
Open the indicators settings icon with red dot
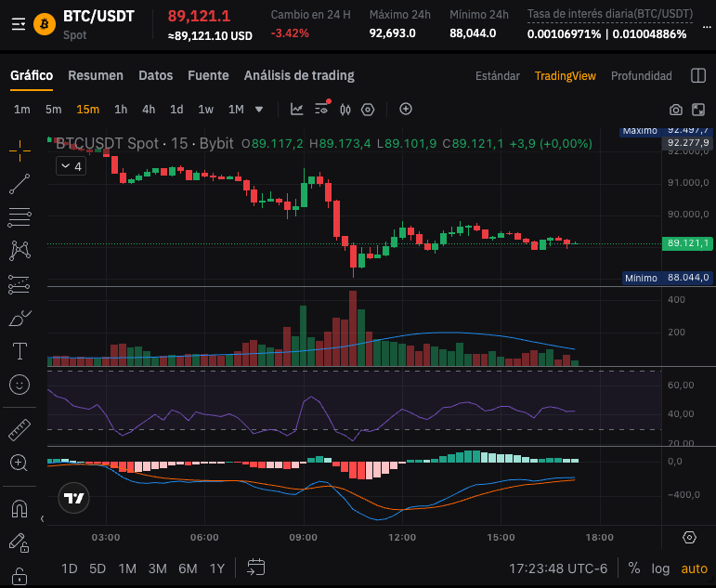[322, 109]
